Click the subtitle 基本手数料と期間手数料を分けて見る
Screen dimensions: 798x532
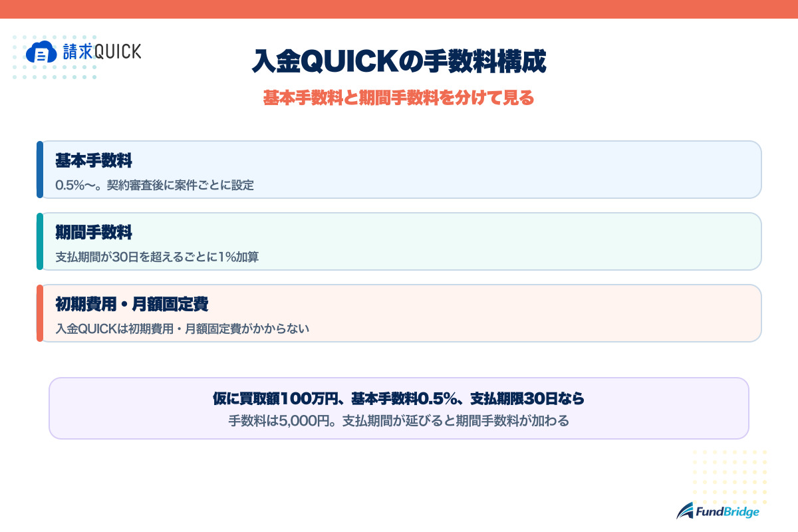pos(399,98)
